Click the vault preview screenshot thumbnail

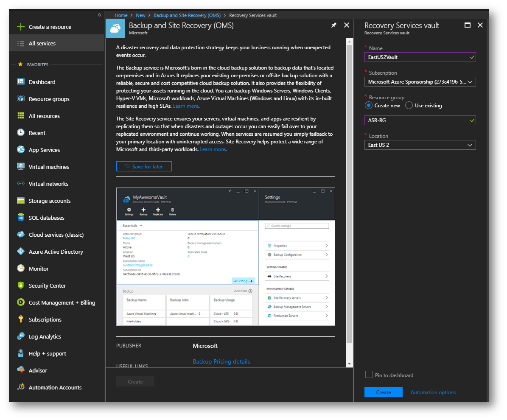click(226, 257)
